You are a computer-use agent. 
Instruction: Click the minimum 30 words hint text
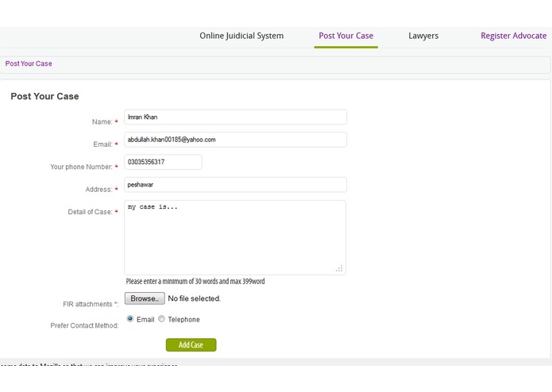(x=195, y=281)
